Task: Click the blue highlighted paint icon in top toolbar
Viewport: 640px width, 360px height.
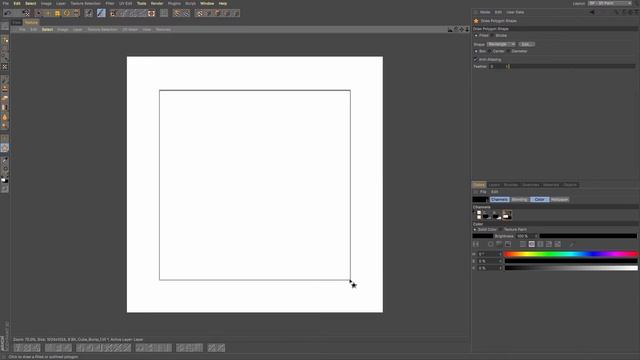Action: pyautogui.click(x=101, y=13)
